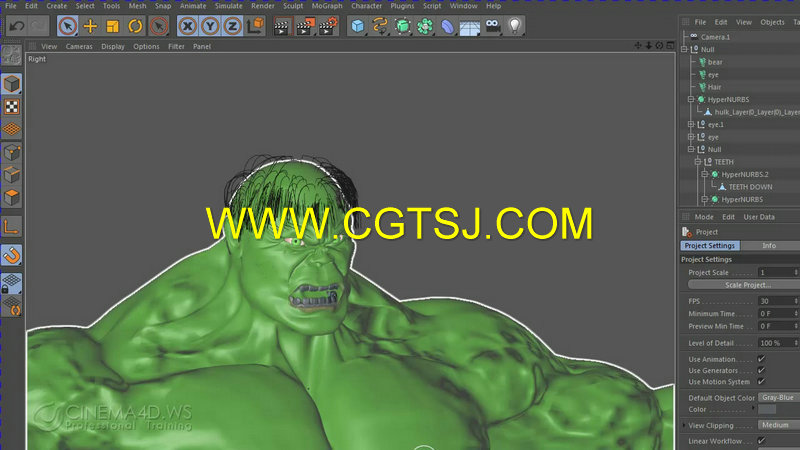Viewport: 800px width, 450px height.
Task: Click the Level of Detail field
Action: 778,343
